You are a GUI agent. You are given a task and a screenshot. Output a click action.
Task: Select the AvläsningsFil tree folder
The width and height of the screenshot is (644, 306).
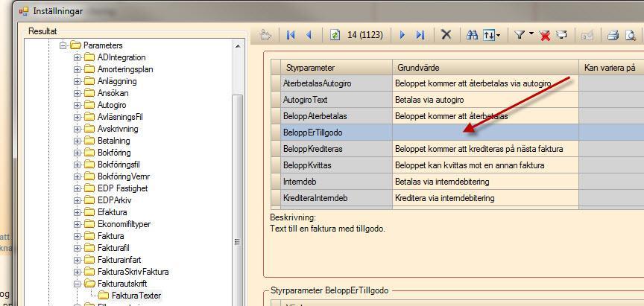tap(120, 117)
